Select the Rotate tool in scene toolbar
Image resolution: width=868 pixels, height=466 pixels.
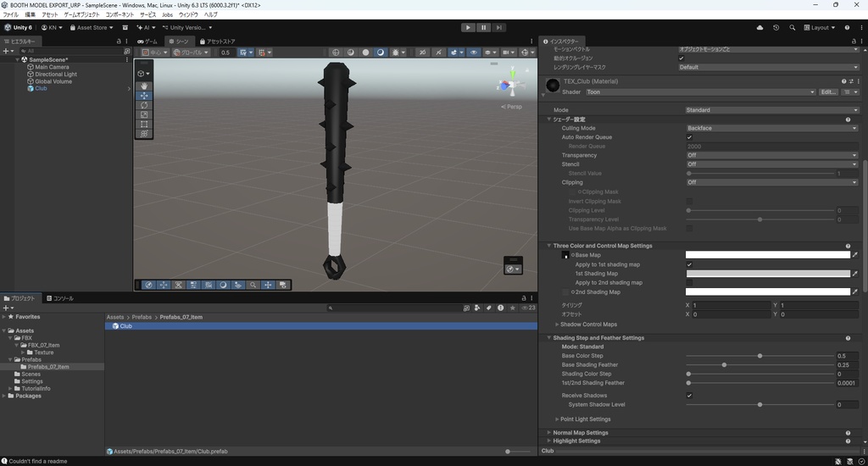[x=144, y=105]
